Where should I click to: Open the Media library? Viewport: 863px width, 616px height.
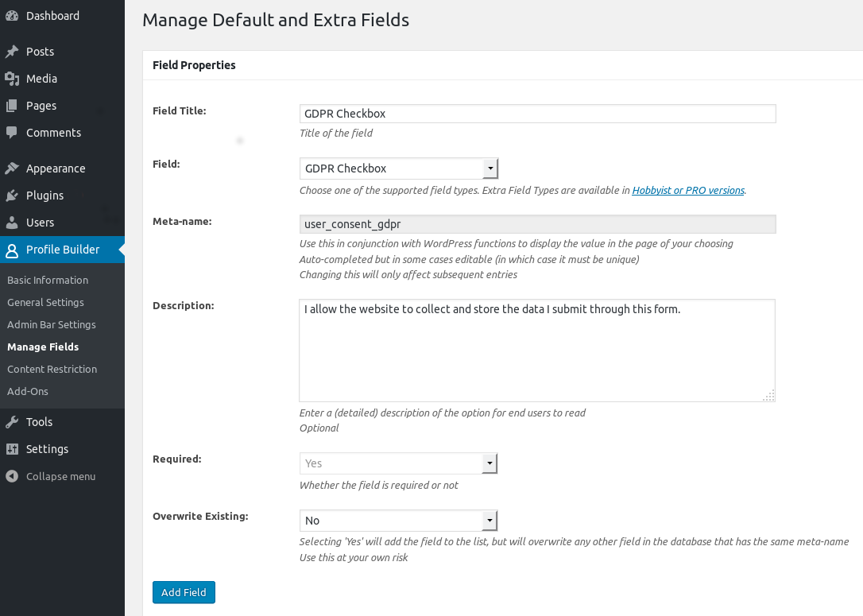[11, 79]
